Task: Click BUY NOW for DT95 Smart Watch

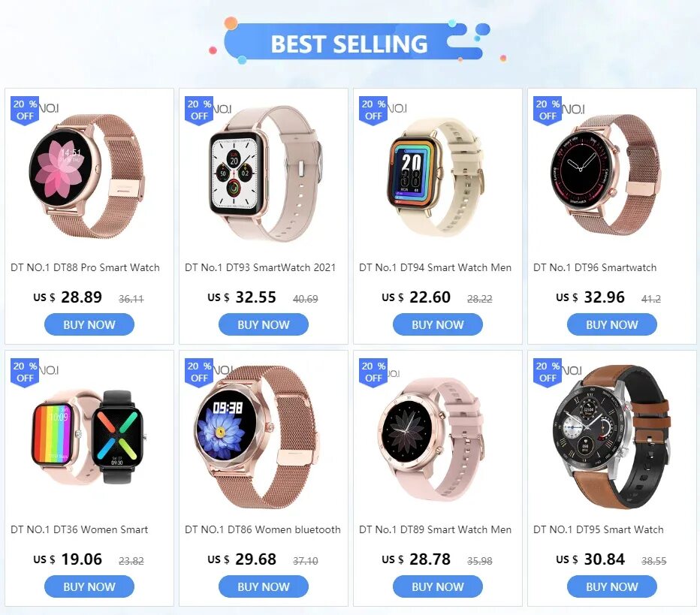Action: [611, 586]
